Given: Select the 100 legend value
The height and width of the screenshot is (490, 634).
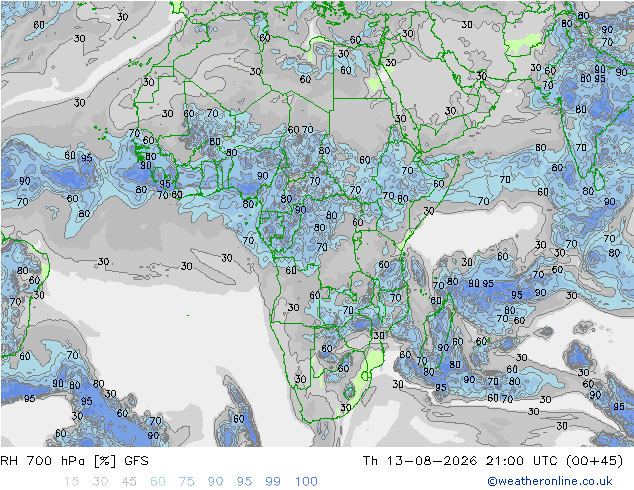Looking at the screenshot, I should pyautogui.click(x=306, y=481).
